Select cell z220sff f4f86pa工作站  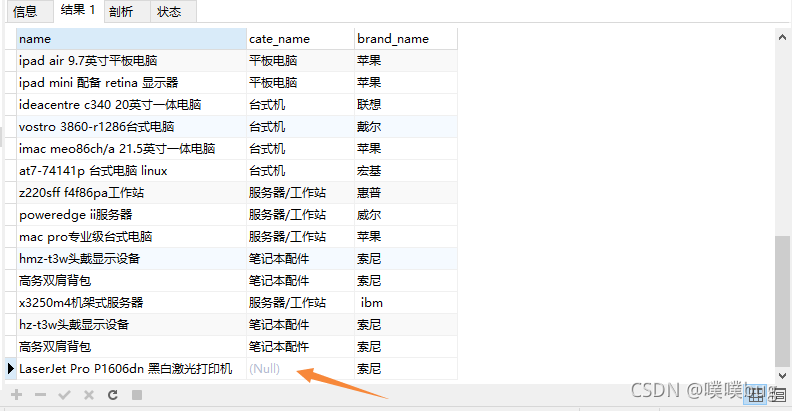pyautogui.click(x=131, y=192)
